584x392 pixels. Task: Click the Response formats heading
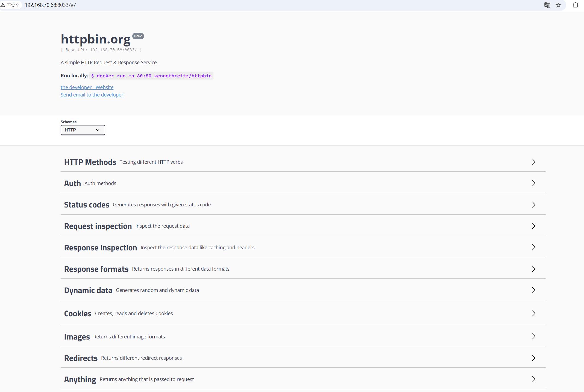click(x=96, y=269)
